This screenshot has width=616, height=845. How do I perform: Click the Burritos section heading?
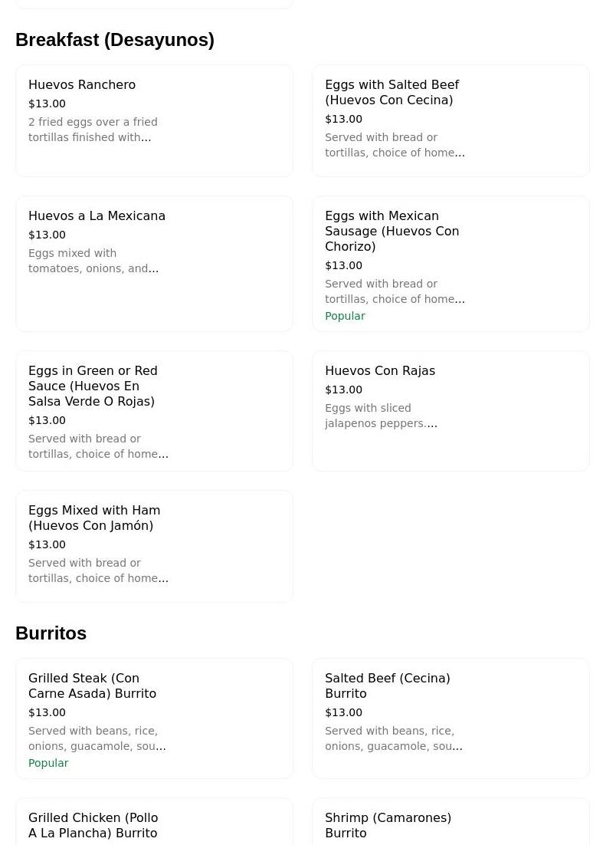(x=51, y=633)
